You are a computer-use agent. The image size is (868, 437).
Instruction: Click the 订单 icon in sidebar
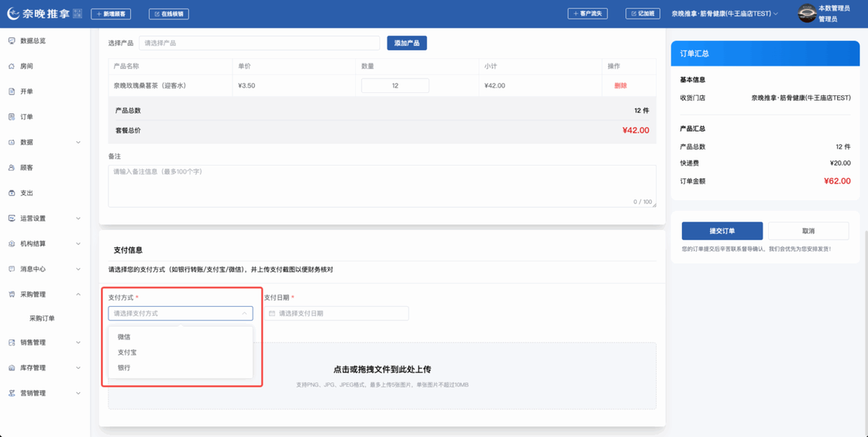12,117
